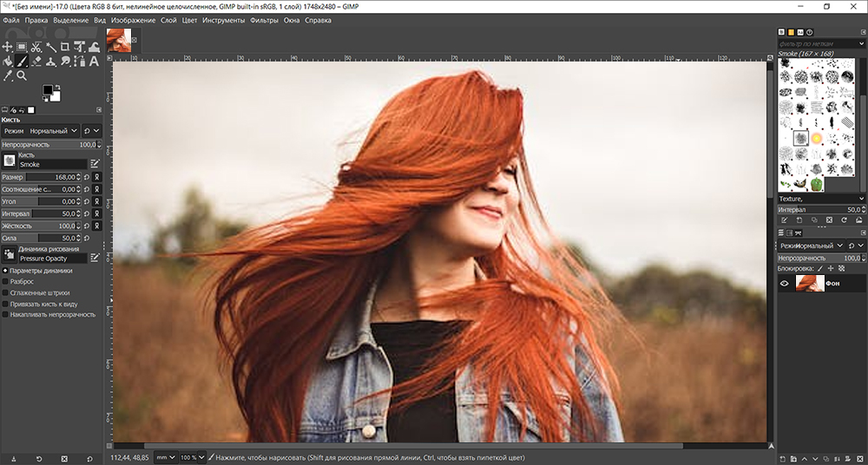Click the Непрозрачность slider in tool options
The height and width of the screenshot is (465, 868).
point(43,145)
